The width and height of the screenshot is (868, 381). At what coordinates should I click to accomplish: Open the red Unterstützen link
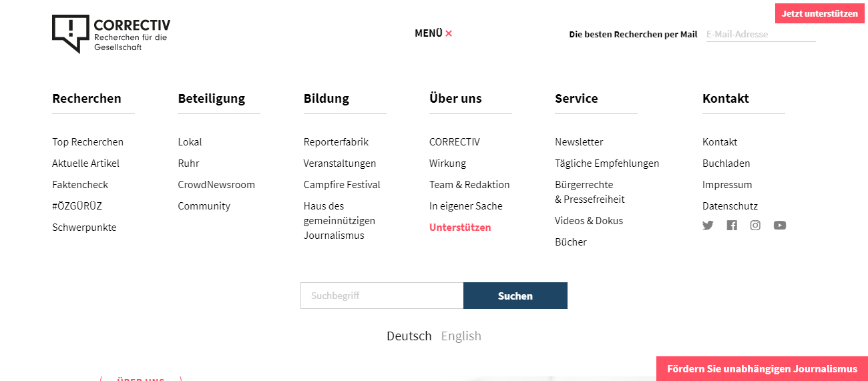tap(460, 228)
